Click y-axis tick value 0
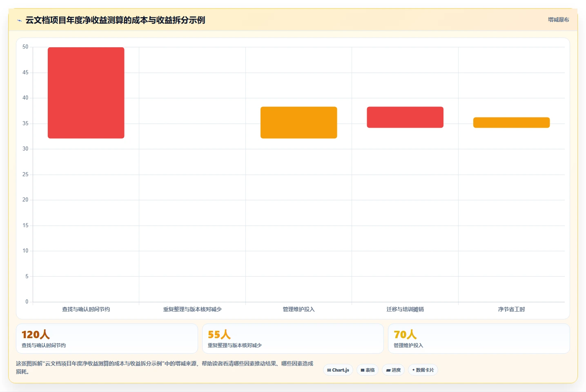 (27, 302)
